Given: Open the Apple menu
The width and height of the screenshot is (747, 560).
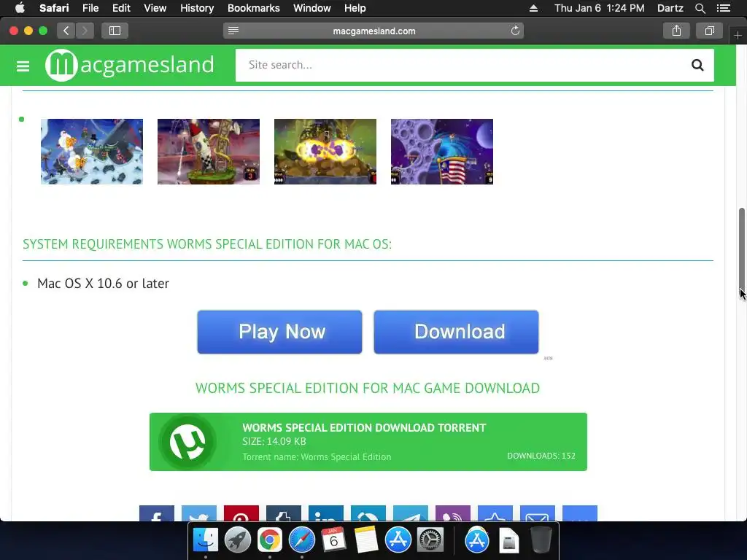Looking at the screenshot, I should pyautogui.click(x=20, y=8).
